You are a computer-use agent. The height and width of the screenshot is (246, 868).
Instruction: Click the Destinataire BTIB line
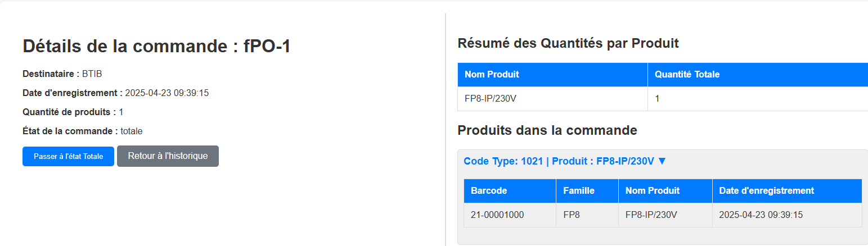[x=62, y=74]
